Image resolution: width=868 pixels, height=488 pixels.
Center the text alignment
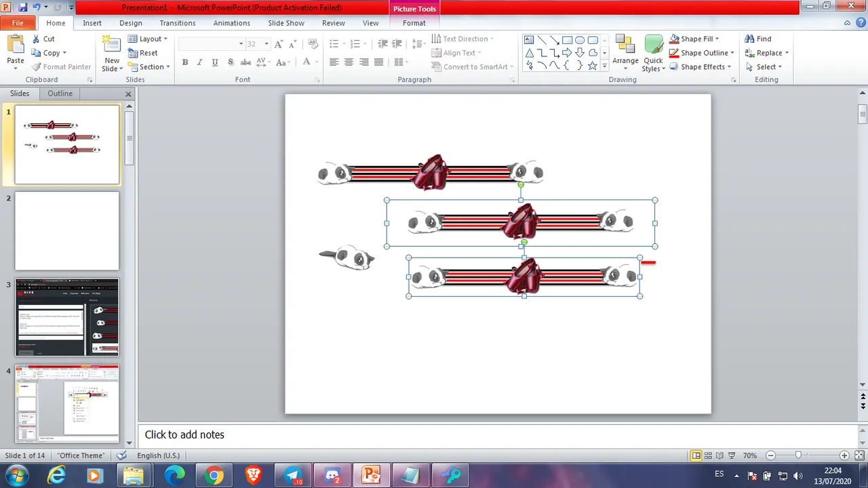[349, 62]
